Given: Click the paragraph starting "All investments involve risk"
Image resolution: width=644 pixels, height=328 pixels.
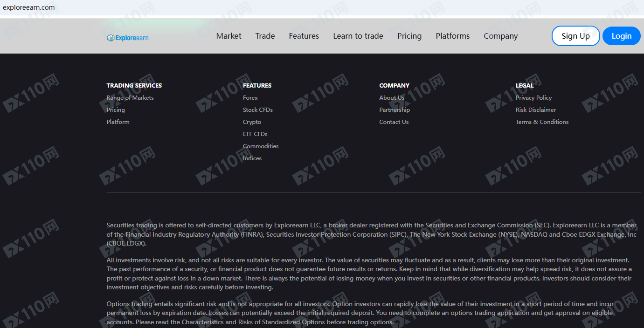Looking at the screenshot, I should pyautogui.click(x=369, y=273).
